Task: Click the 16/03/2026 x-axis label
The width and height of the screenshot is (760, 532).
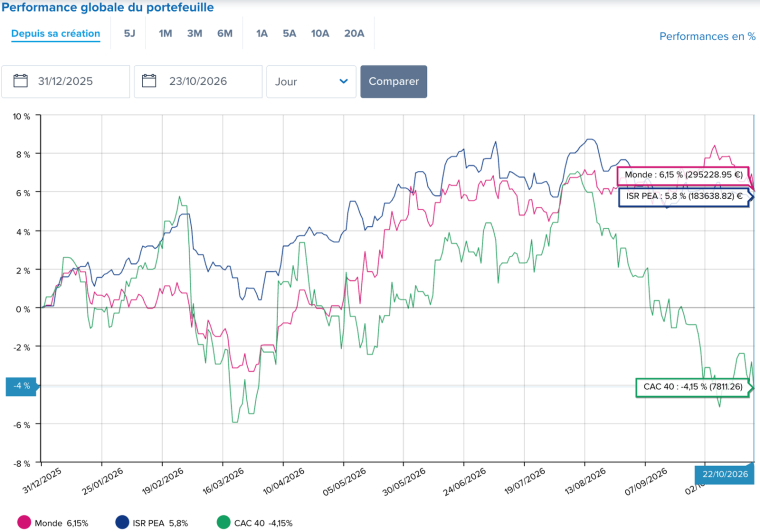Action: pos(223,481)
